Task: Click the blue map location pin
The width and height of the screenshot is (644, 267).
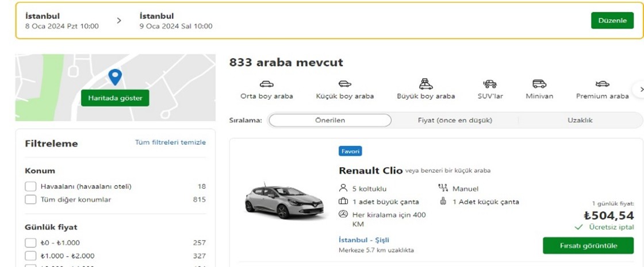Action: tap(115, 77)
